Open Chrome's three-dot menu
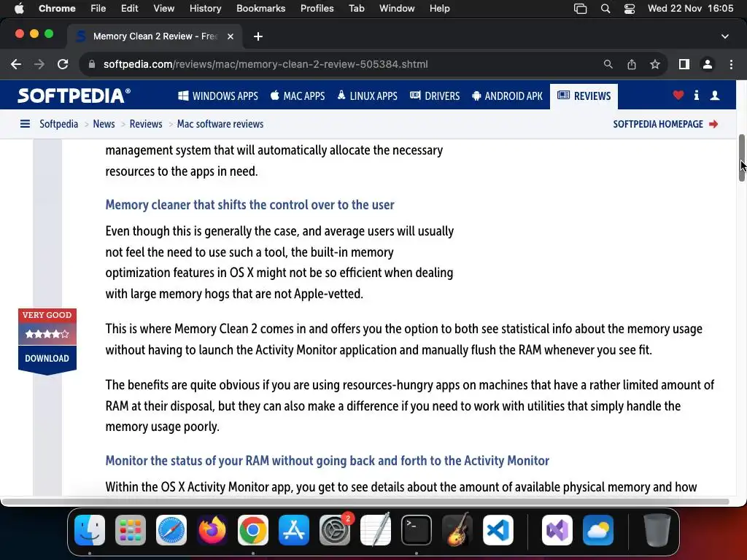The height and width of the screenshot is (560, 747). pos(731,64)
